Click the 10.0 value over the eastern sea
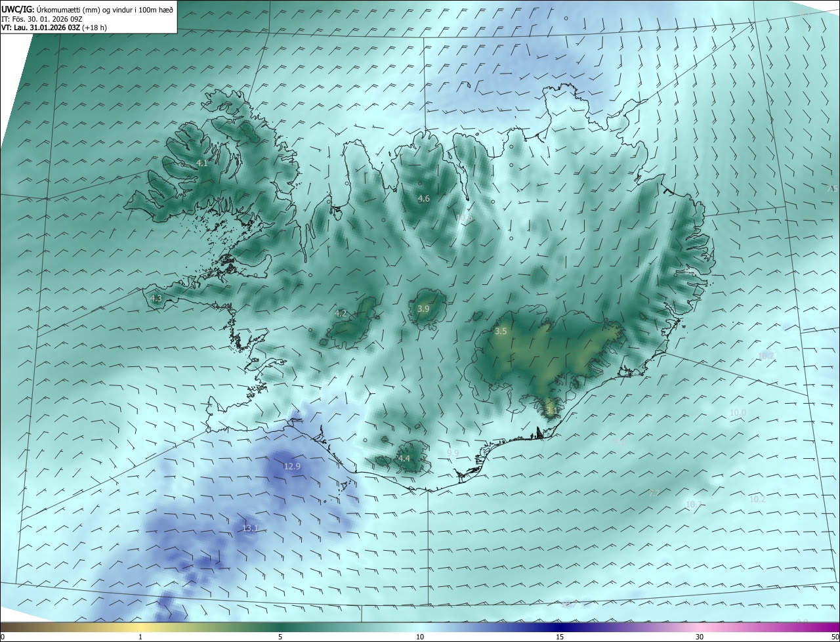This screenshot has height=642, width=840. tap(738, 412)
